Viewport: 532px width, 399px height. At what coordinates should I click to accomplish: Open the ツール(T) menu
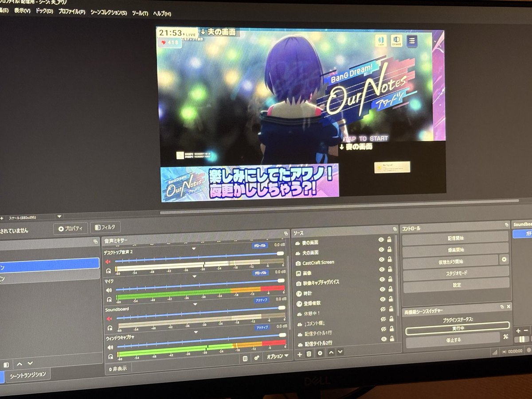tap(140, 13)
